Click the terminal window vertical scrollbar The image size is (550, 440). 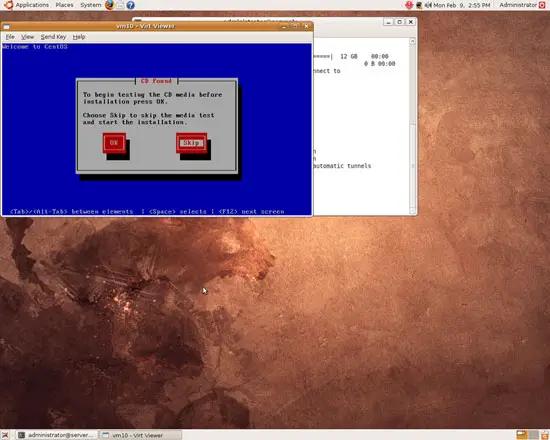click(412, 126)
